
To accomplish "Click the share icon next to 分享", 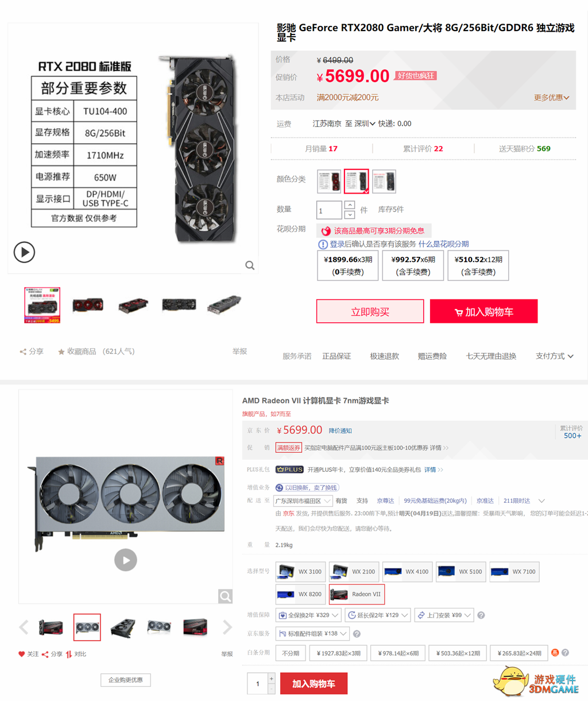I will [23, 352].
